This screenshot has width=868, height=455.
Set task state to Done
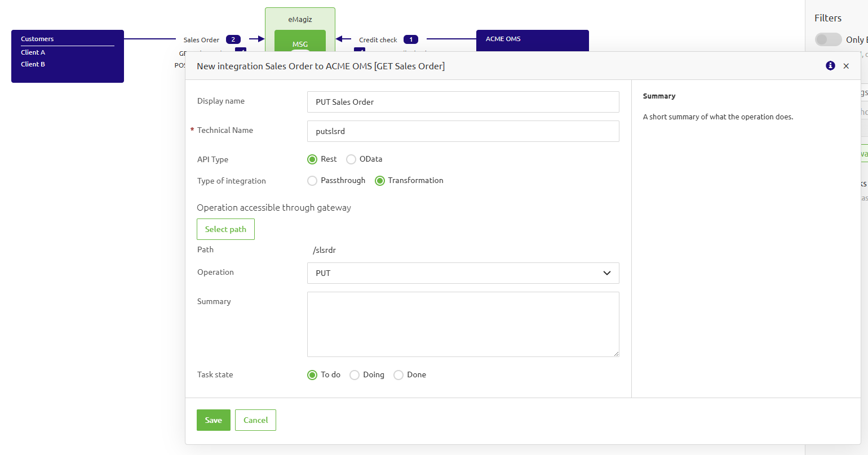(398, 375)
